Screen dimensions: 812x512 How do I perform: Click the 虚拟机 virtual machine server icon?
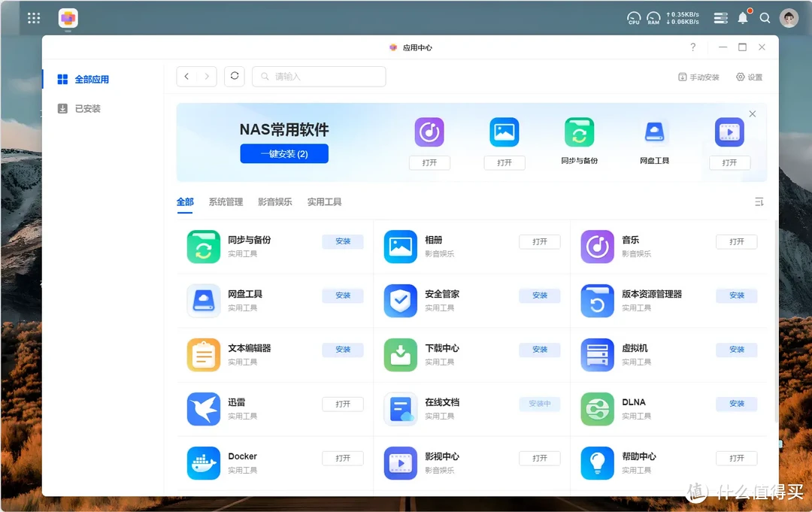597,355
